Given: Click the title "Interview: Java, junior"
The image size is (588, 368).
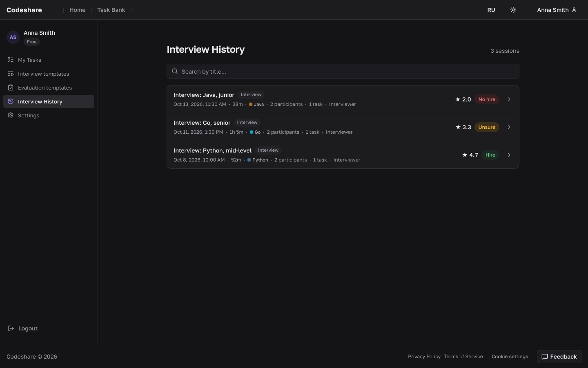Looking at the screenshot, I should [x=204, y=95].
